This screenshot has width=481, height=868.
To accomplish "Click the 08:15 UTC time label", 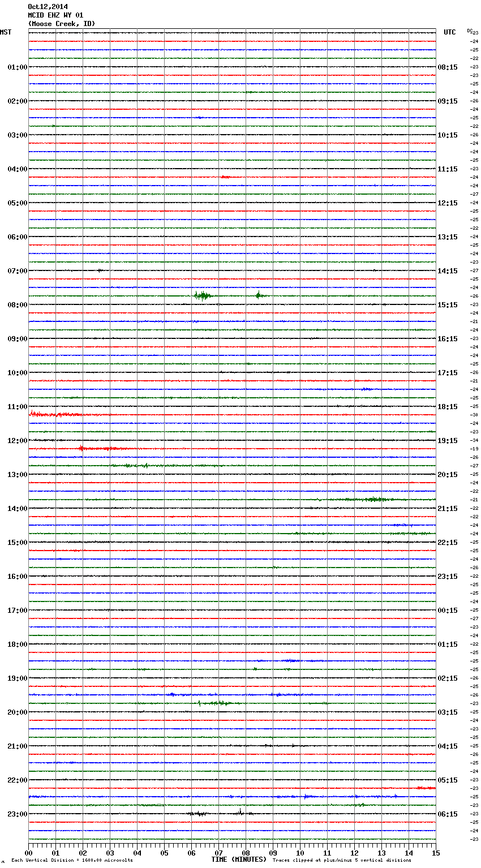I will coord(447,67).
